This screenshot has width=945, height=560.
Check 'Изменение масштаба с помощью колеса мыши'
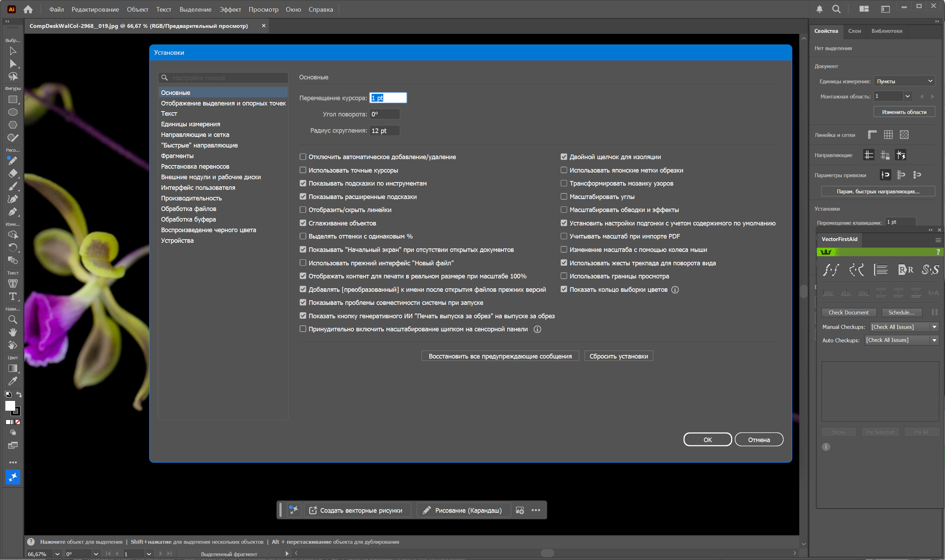564,249
